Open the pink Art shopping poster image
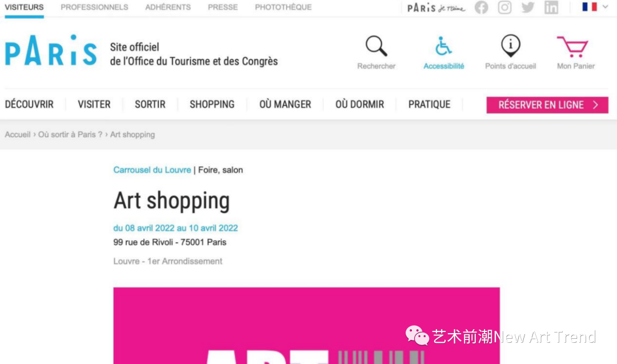This screenshot has height=364, width=617. click(307, 326)
